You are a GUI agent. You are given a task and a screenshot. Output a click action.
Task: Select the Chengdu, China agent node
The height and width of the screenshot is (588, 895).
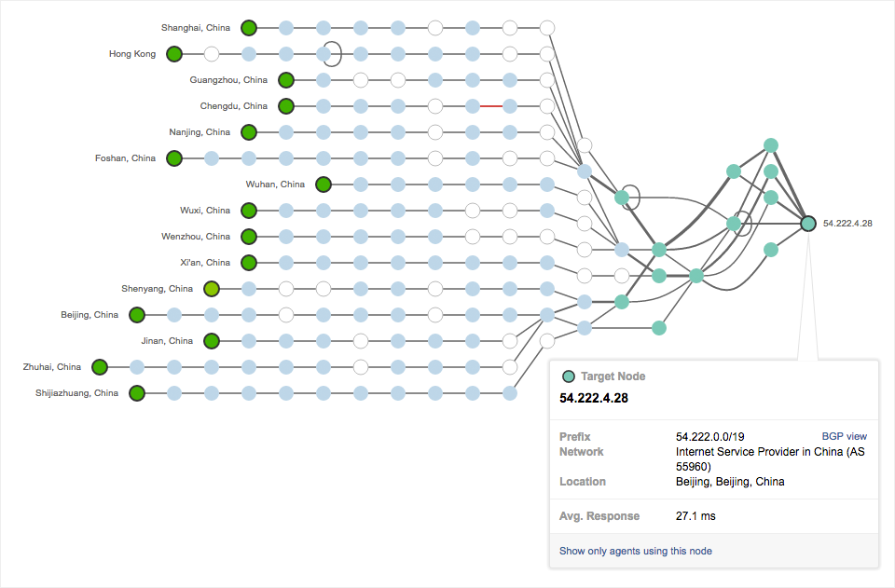pyautogui.click(x=286, y=106)
